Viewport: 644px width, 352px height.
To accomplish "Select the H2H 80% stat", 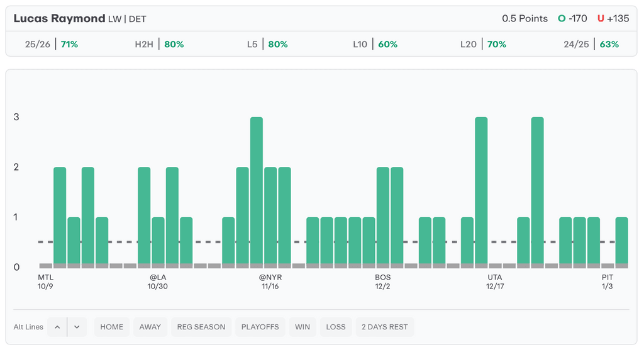I will tap(159, 44).
